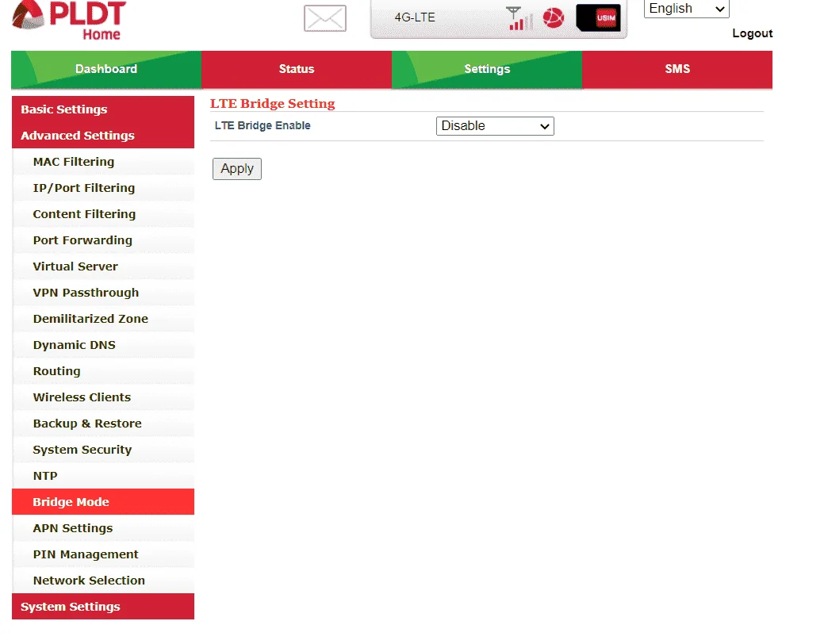Go to PIN Management
The image size is (828, 644).
(103, 554)
